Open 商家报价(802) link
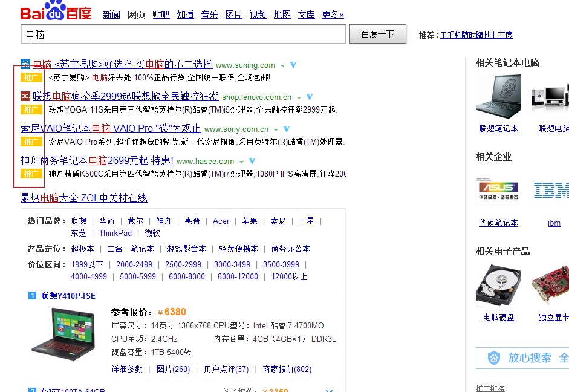Viewport: 569px width, 392px height. click(x=287, y=369)
